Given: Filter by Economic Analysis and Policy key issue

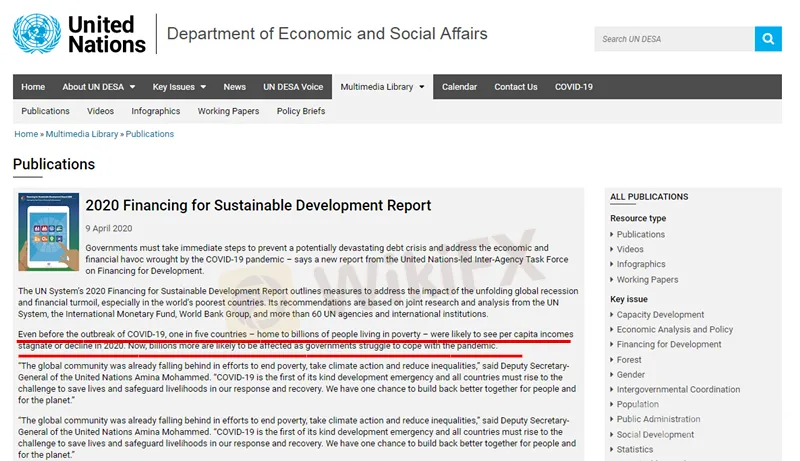Looking at the screenshot, I should 674,329.
